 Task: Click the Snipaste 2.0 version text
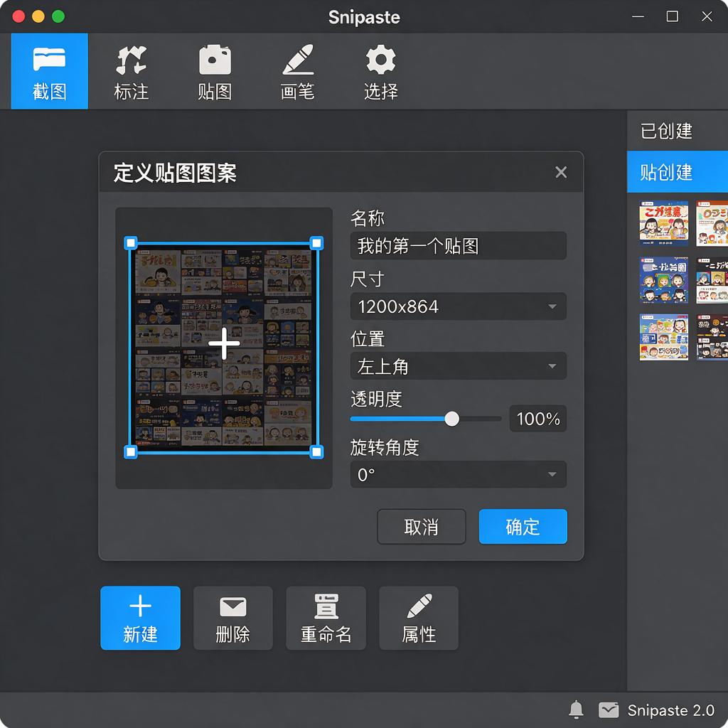[x=670, y=710]
